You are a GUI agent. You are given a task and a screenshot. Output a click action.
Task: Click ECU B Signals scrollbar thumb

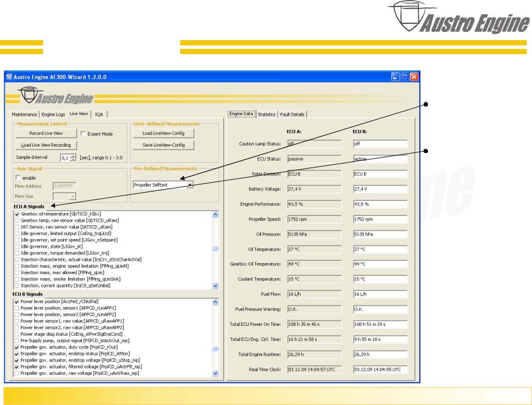215,349
